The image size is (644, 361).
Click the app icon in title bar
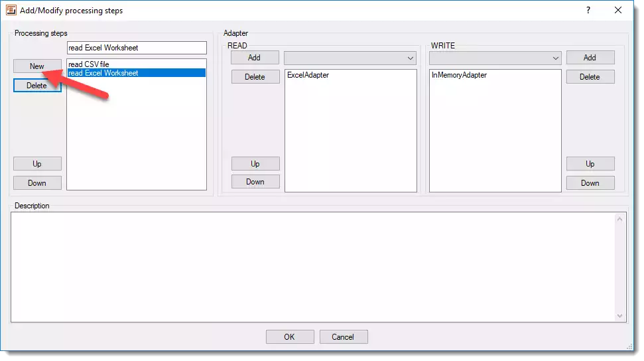tap(11, 11)
